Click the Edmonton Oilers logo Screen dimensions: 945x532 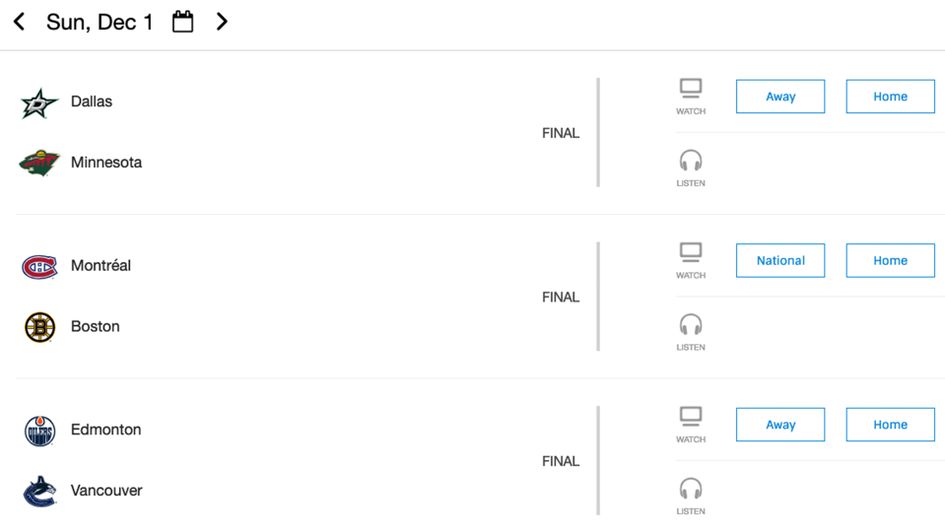(x=40, y=430)
